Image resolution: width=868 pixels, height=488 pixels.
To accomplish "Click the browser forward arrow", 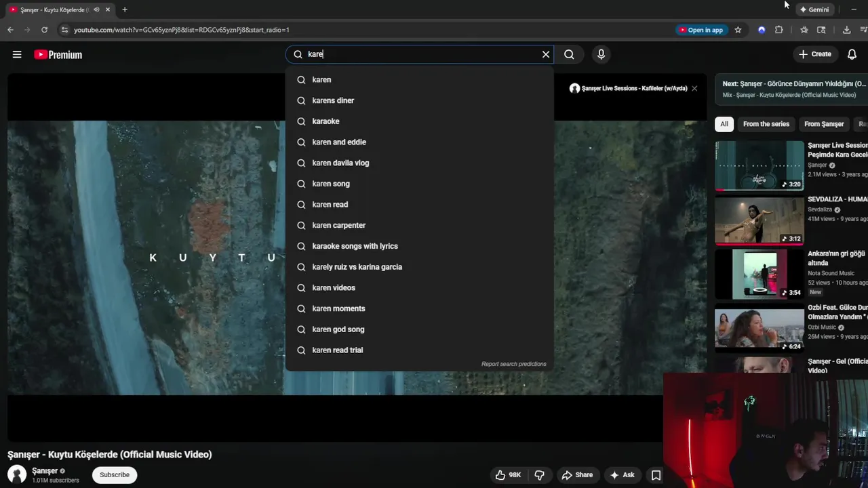I will [27, 30].
